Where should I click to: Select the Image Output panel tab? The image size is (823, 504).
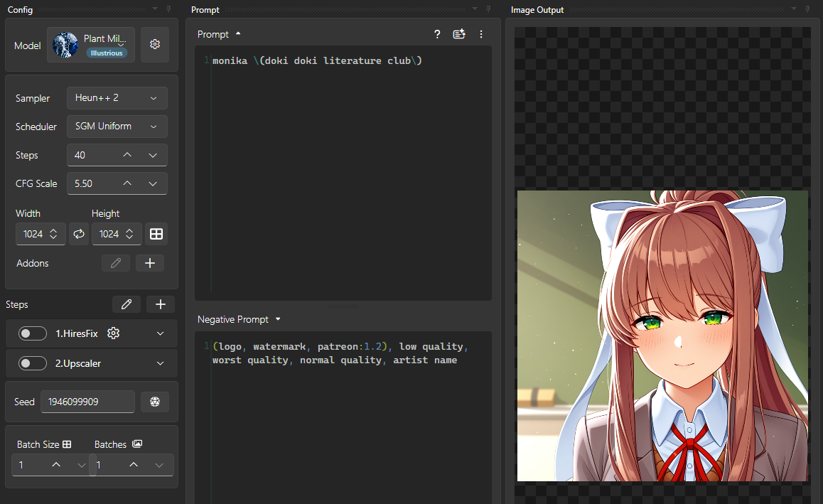[537, 9]
